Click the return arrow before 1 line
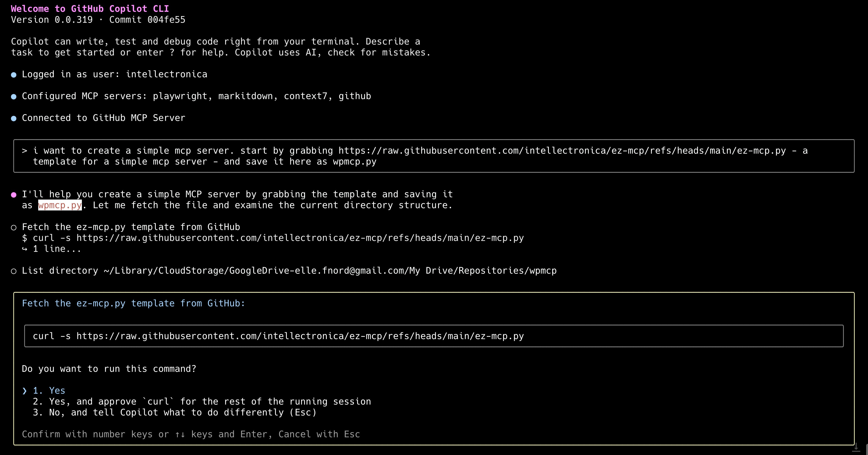Image resolution: width=868 pixels, height=455 pixels. point(24,249)
